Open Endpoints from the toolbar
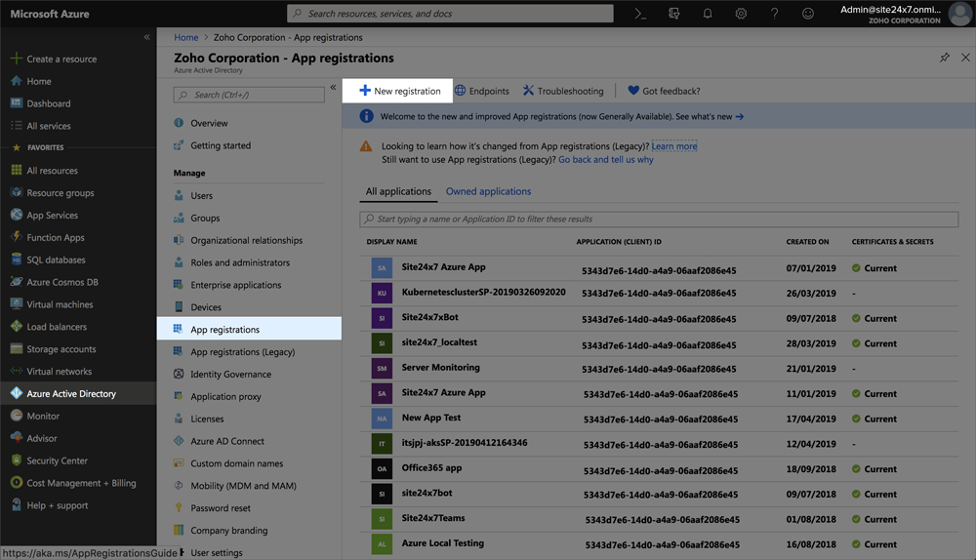This screenshot has width=976, height=560. (482, 91)
